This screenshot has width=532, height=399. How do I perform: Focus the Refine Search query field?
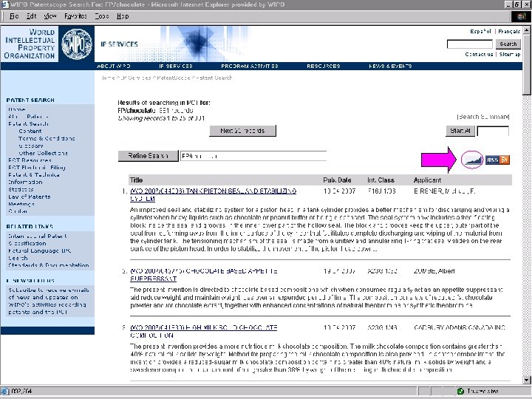click(253, 156)
